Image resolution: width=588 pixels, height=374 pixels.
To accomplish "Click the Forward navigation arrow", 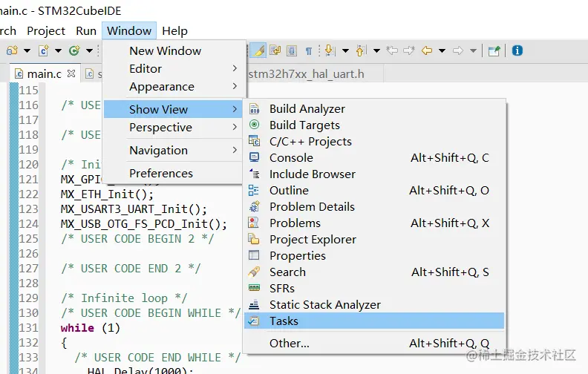I will click(458, 50).
